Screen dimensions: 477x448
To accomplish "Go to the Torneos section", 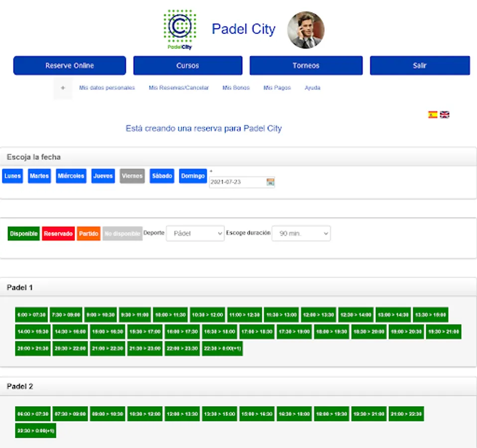I will pyautogui.click(x=306, y=65).
